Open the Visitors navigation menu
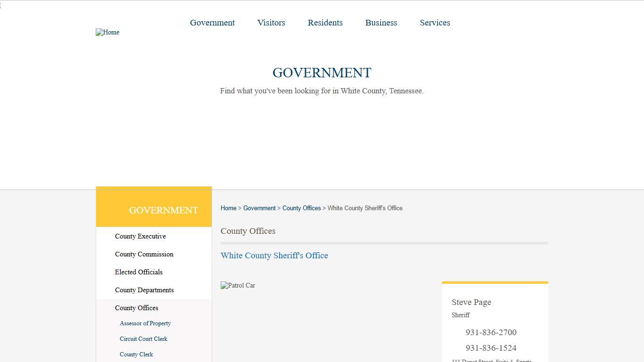This screenshot has width=644, height=362. click(x=271, y=22)
